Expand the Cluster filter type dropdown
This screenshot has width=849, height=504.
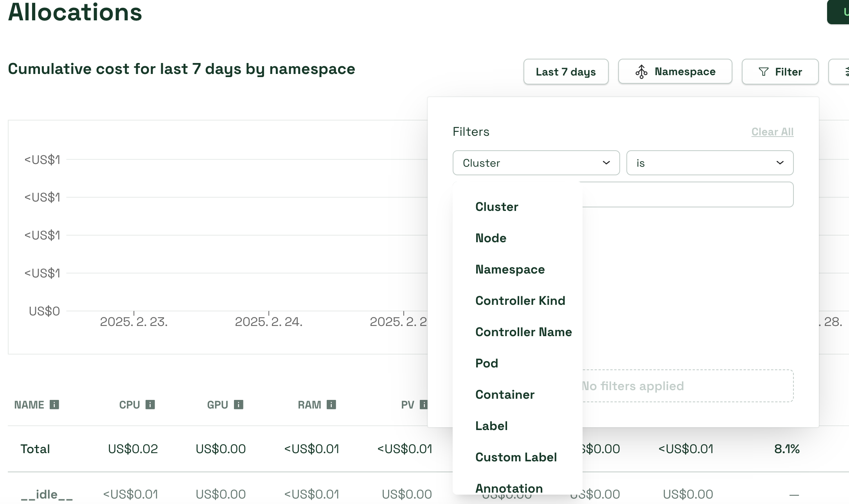pos(536,163)
